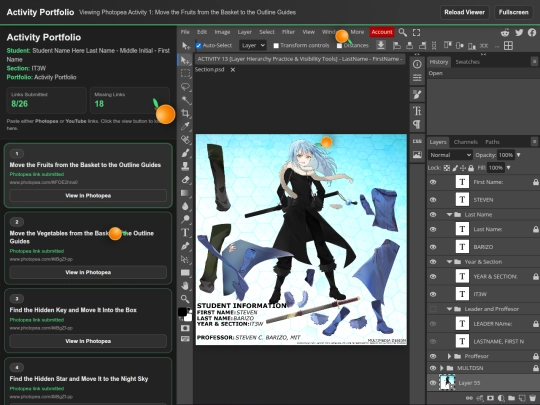Hide the STEVEN text layer

pyautogui.click(x=433, y=200)
